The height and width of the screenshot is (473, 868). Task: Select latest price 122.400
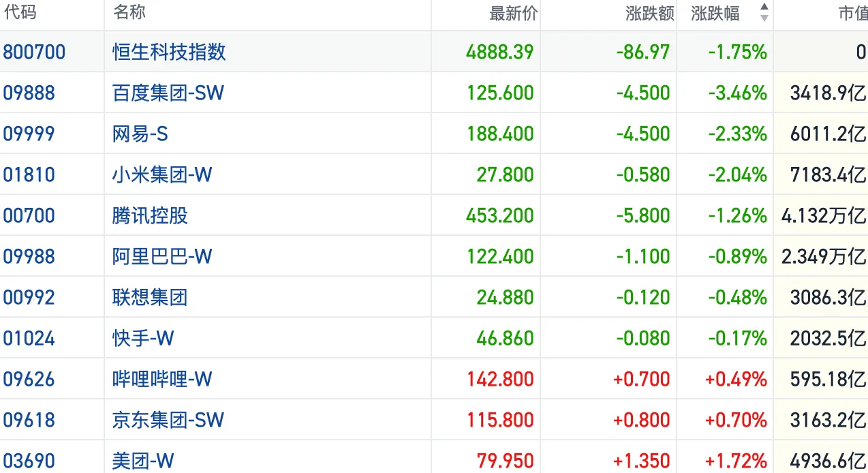[500, 256]
